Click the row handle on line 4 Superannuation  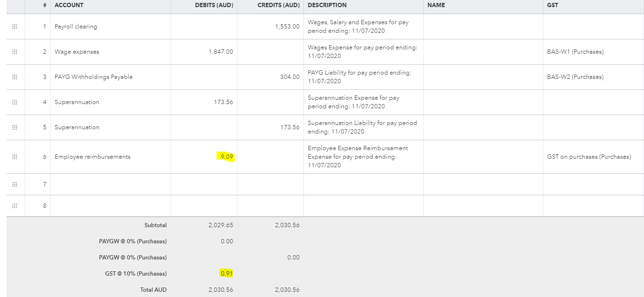click(15, 102)
